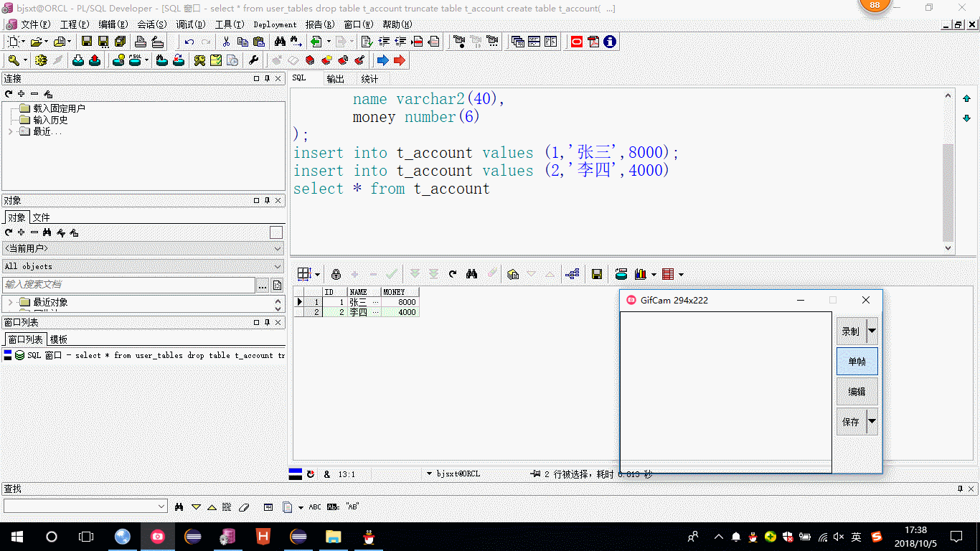980x551 pixels.
Task: Click the SQL explain plan toolbar icon
Action: point(133,60)
